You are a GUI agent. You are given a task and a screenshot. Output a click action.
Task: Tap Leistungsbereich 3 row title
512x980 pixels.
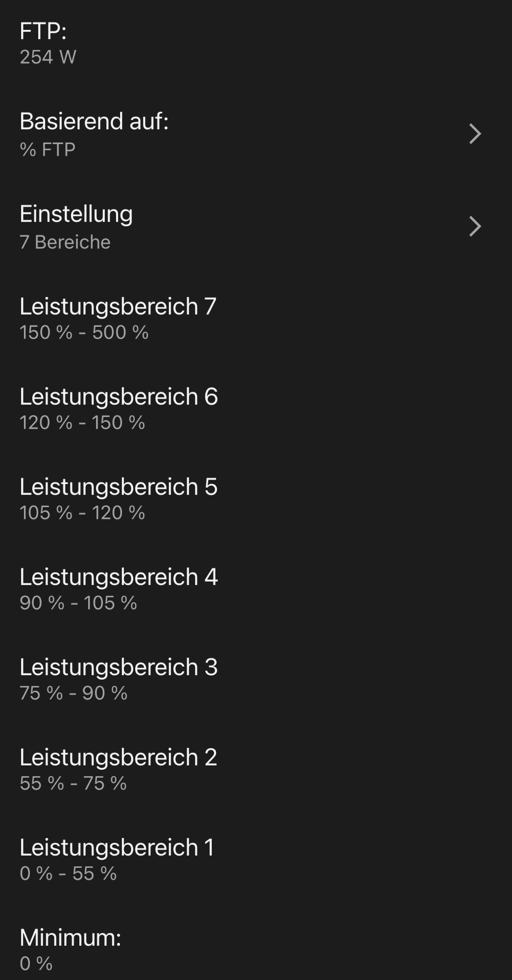click(x=119, y=667)
